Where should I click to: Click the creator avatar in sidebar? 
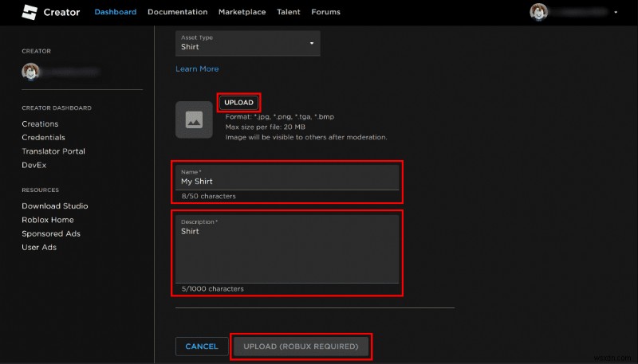pos(30,72)
